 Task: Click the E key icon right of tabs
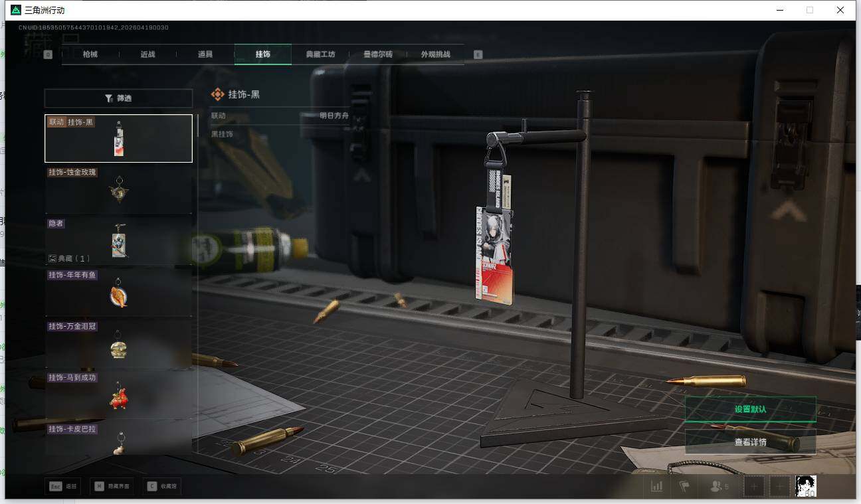click(x=478, y=54)
